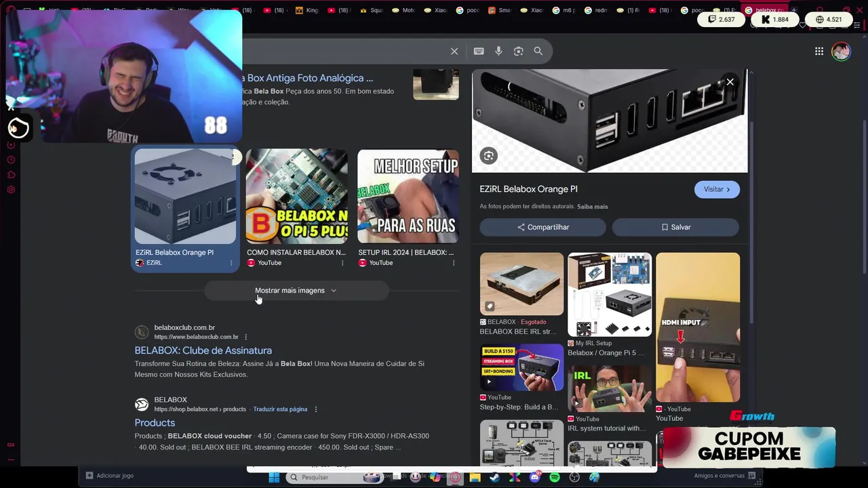Click the taskbar 'Pesquisar' search box
868x488 pixels.
point(334,477)
